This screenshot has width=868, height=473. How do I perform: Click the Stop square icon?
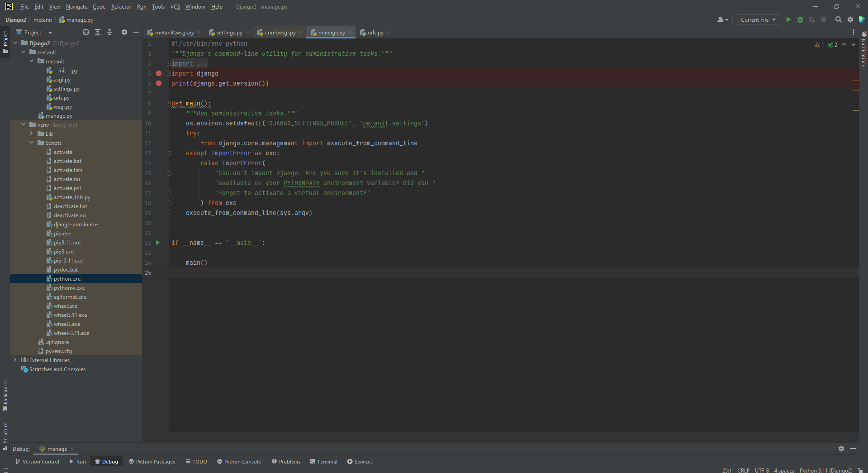pos(824,19)
